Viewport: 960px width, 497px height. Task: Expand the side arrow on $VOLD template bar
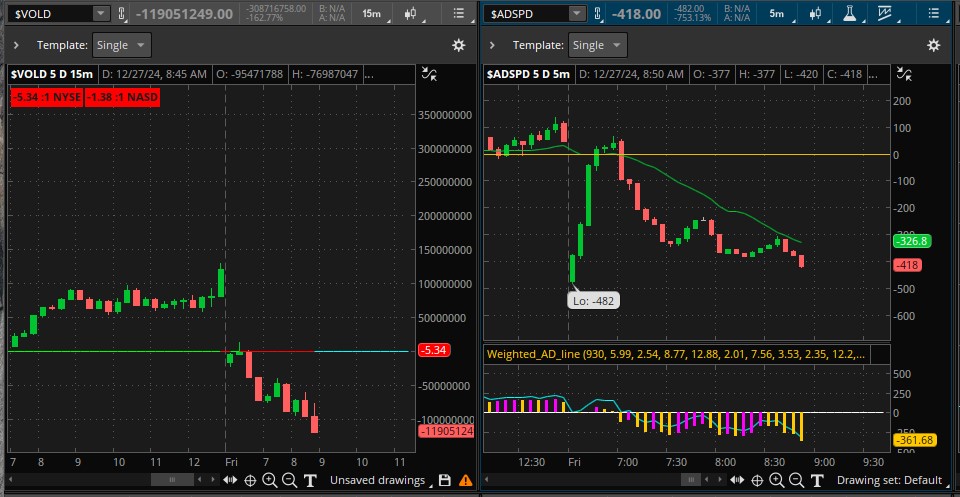click(16, 45)
